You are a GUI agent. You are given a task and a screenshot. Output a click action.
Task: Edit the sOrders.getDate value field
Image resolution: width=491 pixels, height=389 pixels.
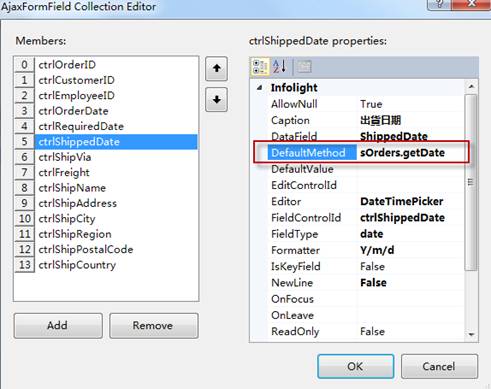click(x=411, y=153)
